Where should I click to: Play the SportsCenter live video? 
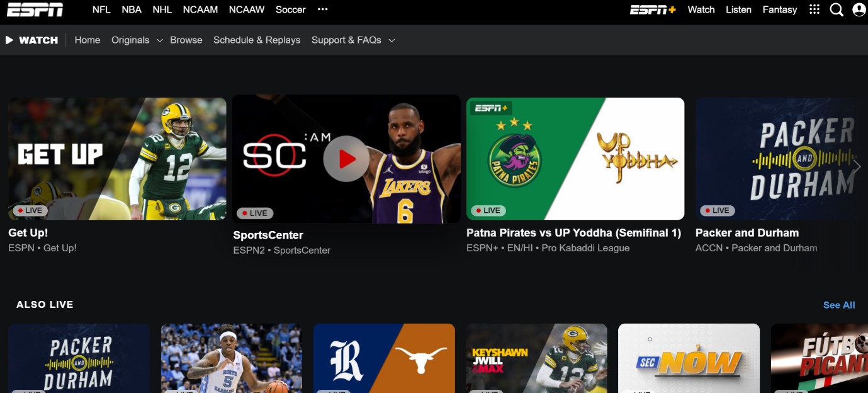pos(346,159)
